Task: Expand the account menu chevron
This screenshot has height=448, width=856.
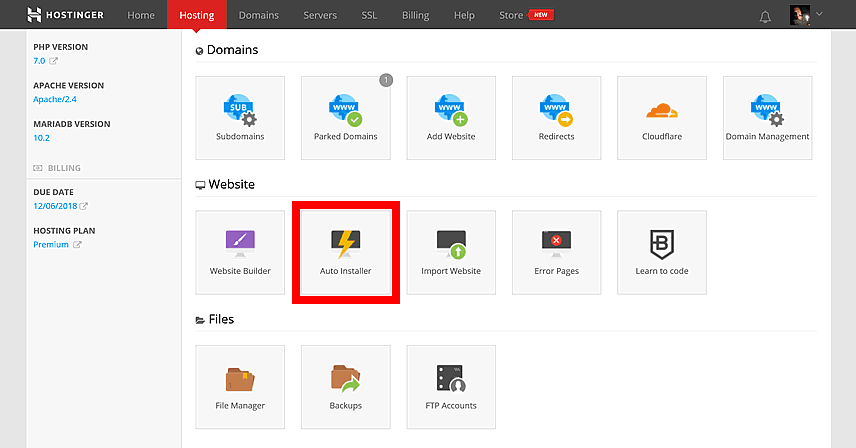Action: [819, 14]
